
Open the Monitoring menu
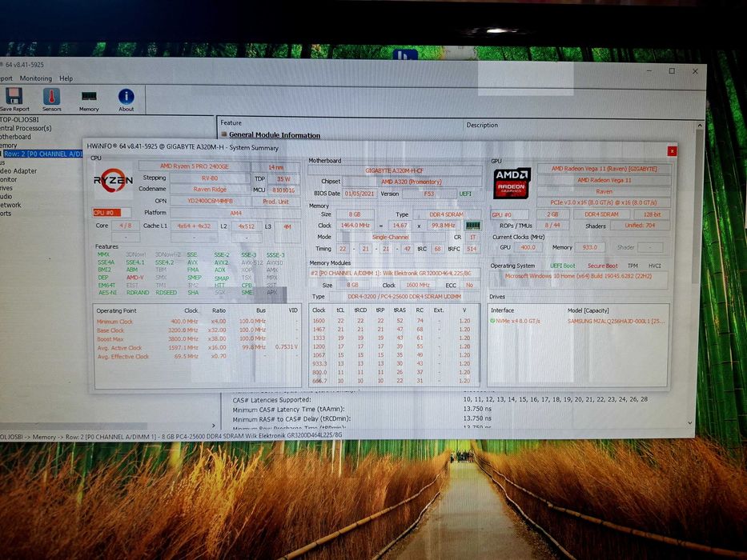[x=36, y=78]
